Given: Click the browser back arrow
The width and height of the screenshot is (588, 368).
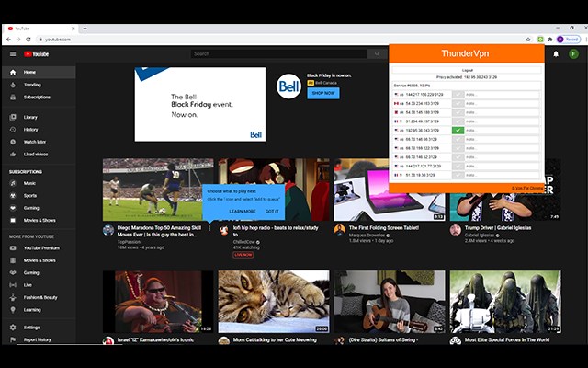Looking at the screenshot, I should pos(8,39).
